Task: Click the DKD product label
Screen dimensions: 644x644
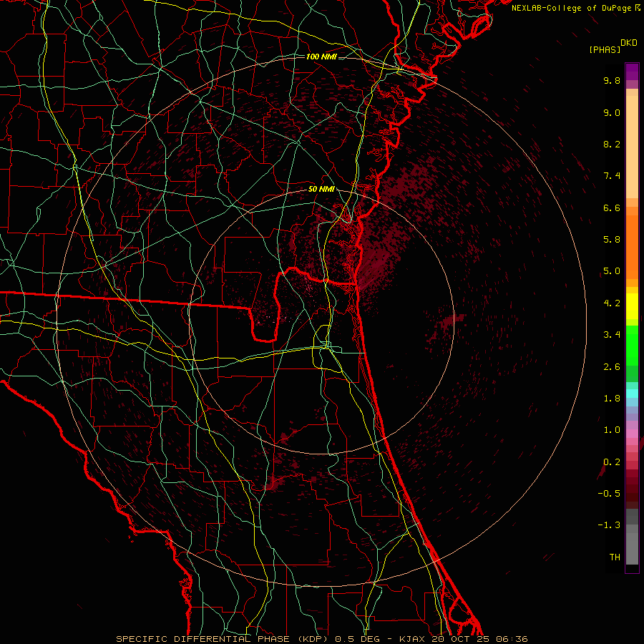Action: pyautogui.click(x=629, y=43)
